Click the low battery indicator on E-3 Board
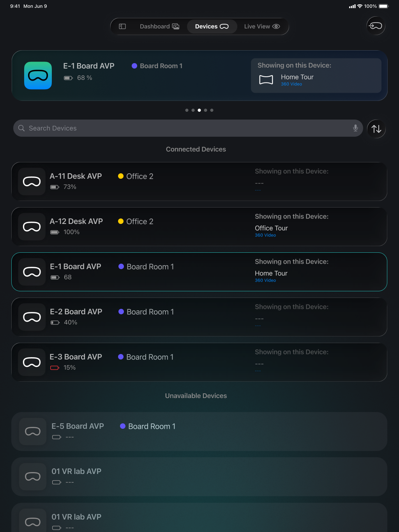 [x=55, y=368]
